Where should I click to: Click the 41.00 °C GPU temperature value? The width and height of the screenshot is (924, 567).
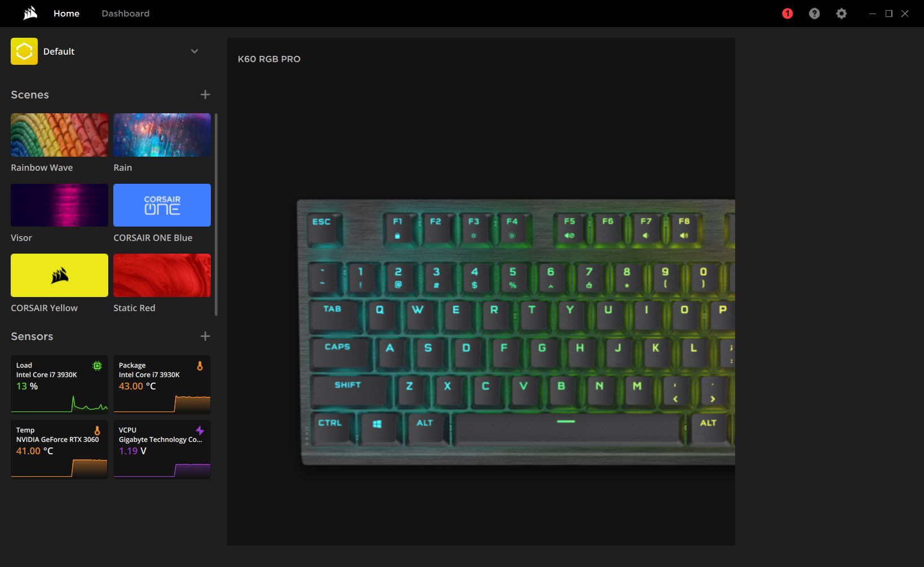pos(34,451)
